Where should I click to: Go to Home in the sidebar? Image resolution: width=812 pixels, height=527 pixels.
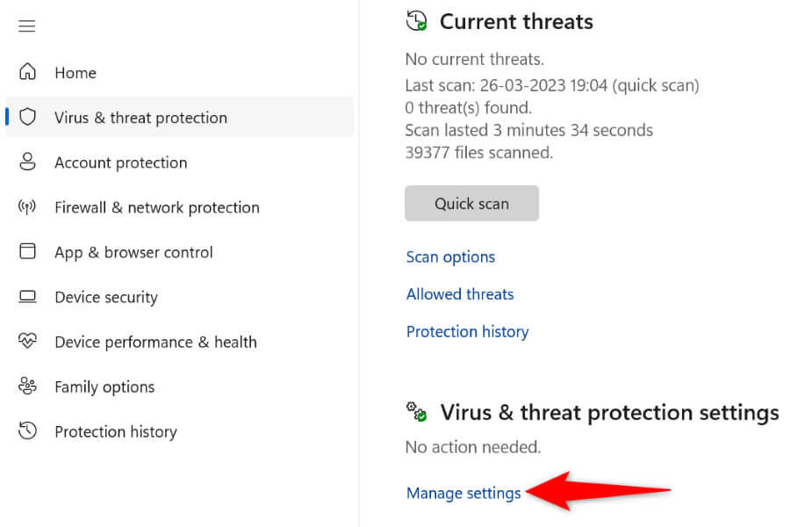coord(75,73)
